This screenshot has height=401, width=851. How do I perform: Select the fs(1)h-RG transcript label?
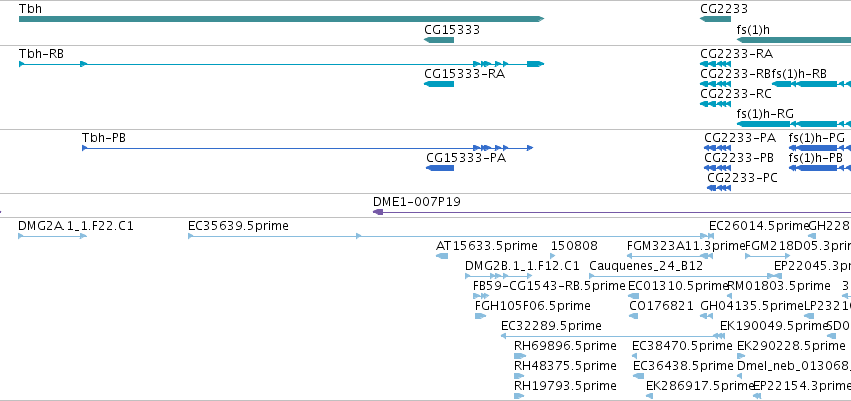(x=765, y=114)
